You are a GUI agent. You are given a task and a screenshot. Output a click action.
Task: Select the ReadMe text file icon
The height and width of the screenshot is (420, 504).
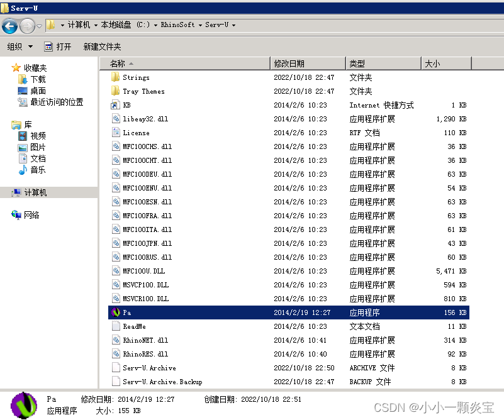click(x=116, y=326)
